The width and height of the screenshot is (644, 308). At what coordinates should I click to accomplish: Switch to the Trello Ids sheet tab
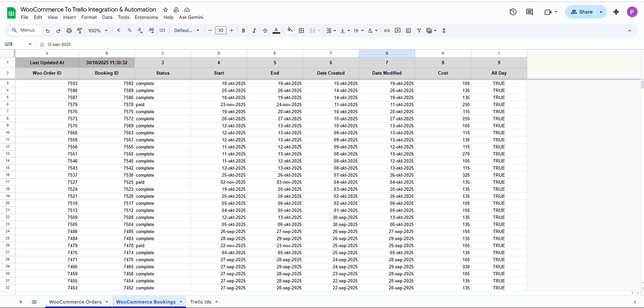pyautogui.click(x=200, y=302)
